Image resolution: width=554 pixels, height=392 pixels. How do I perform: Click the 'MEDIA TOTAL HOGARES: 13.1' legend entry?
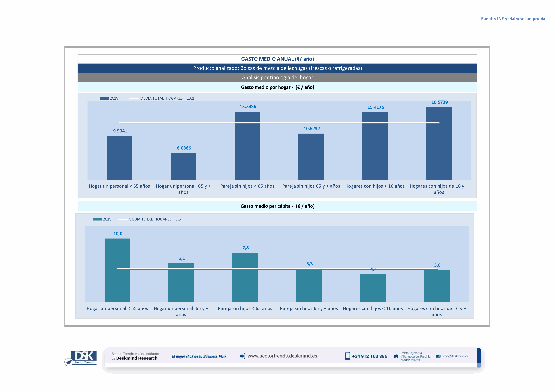tap(167, 98)
